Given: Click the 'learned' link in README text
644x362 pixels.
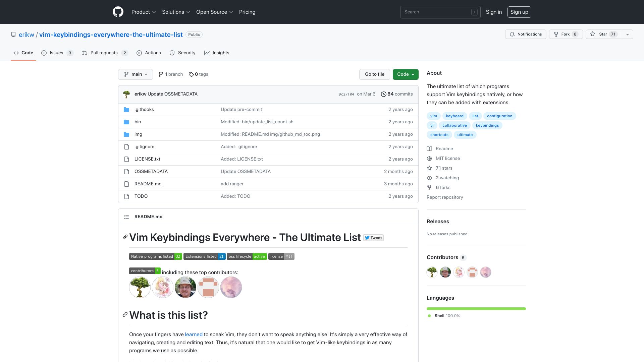Looking at the screenshot, I should pos(194,335).
